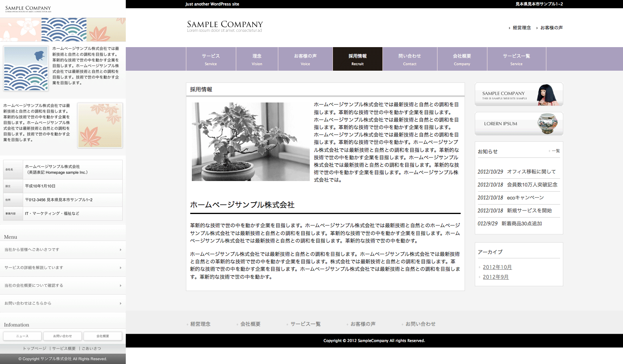Open the 採用情報 Recruit nav tab
The image size is (623, 364).
pos(357,59)
